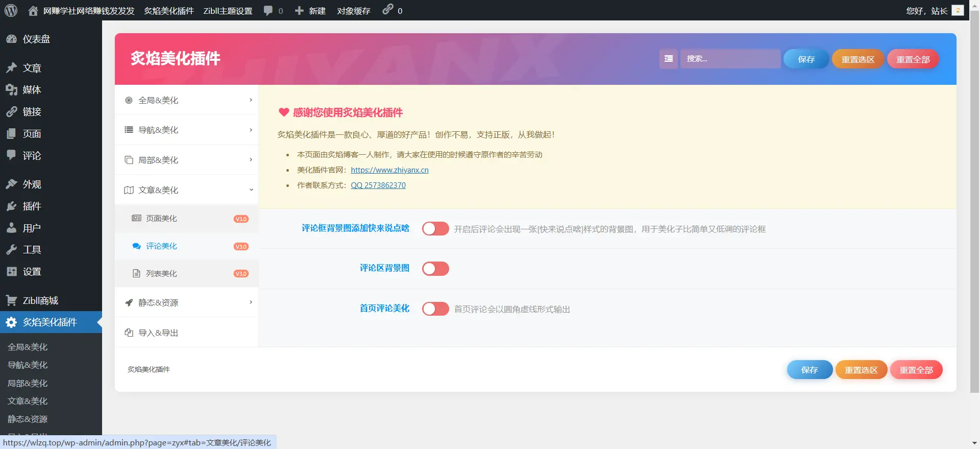Viewport: 980px width, 449px height.
Task: Collapse the 文章&美化 section arrow
Action: [x=251, y=190]
